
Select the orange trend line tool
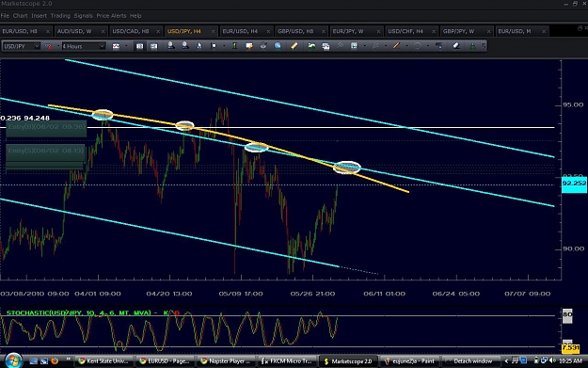coord(396,46)
